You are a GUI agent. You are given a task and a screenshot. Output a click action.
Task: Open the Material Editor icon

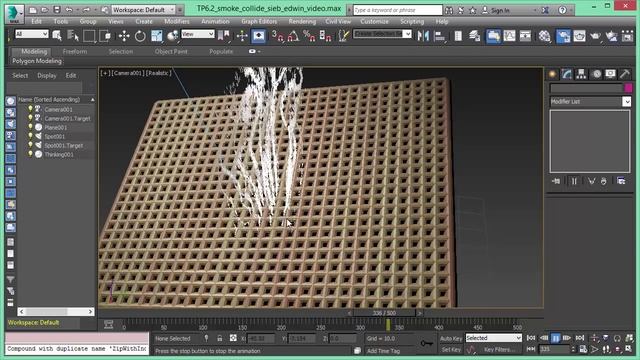(544, 36)
